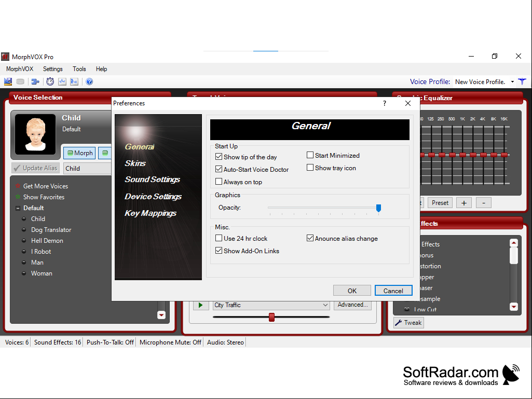This screenshot has width=532, height=399.
Task: Open the Help menu in the menu bar
Action: coord(101,69)
